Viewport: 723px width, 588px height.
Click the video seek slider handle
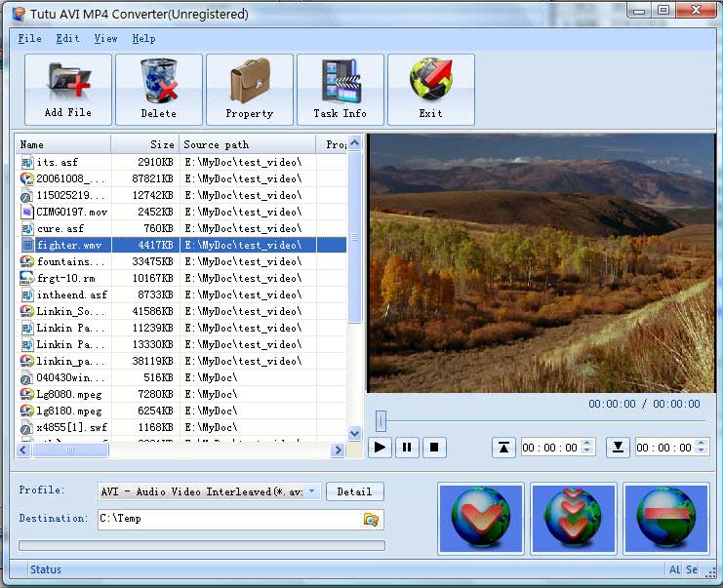click(x=381, y=420)
